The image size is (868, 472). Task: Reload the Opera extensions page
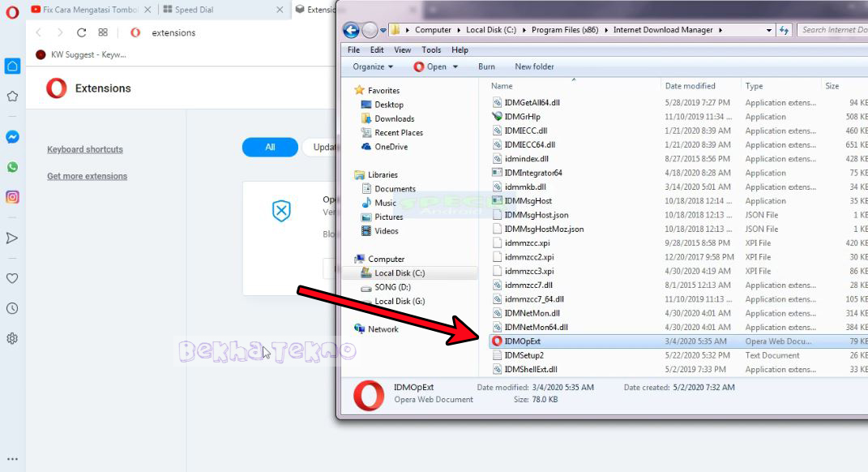pyautogui.click(x=81, y=32)
